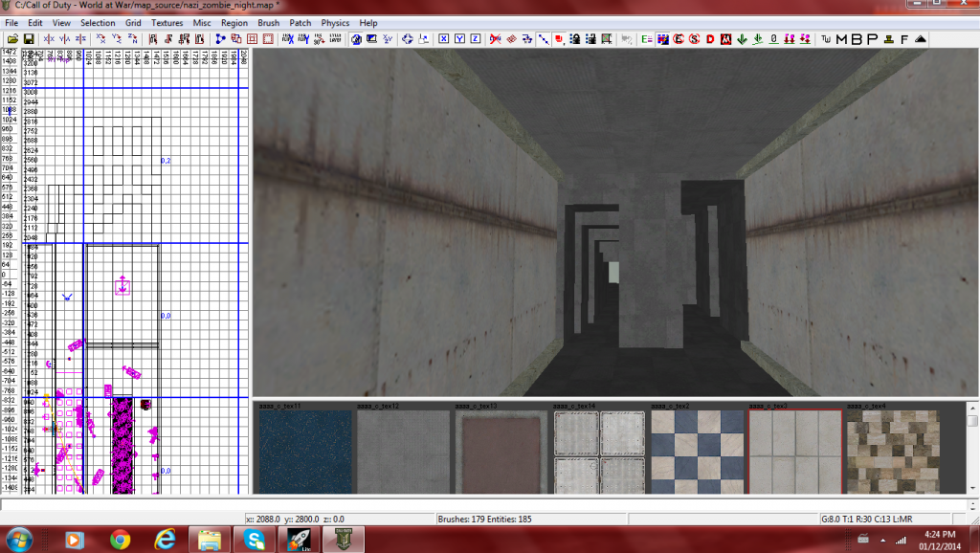Click Texture Flip X toolbar icon
The image size is (980, 553).
(287, 38)
